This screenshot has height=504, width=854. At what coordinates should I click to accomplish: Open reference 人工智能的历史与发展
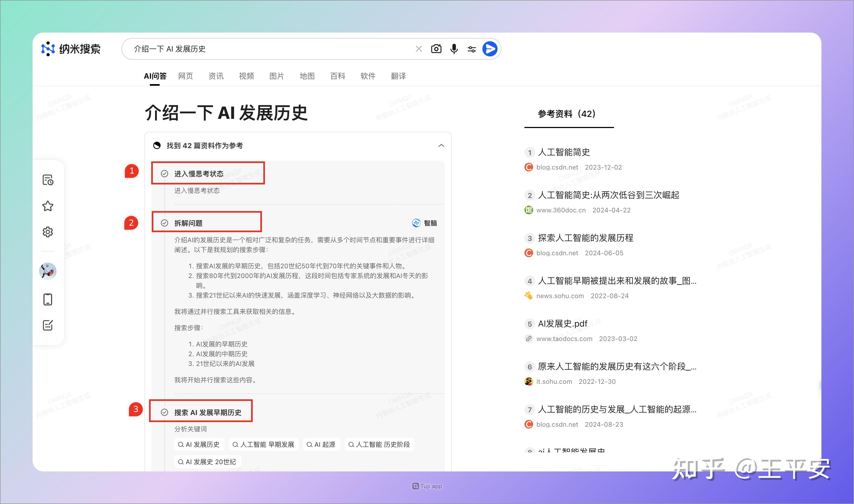pos(617,409)
